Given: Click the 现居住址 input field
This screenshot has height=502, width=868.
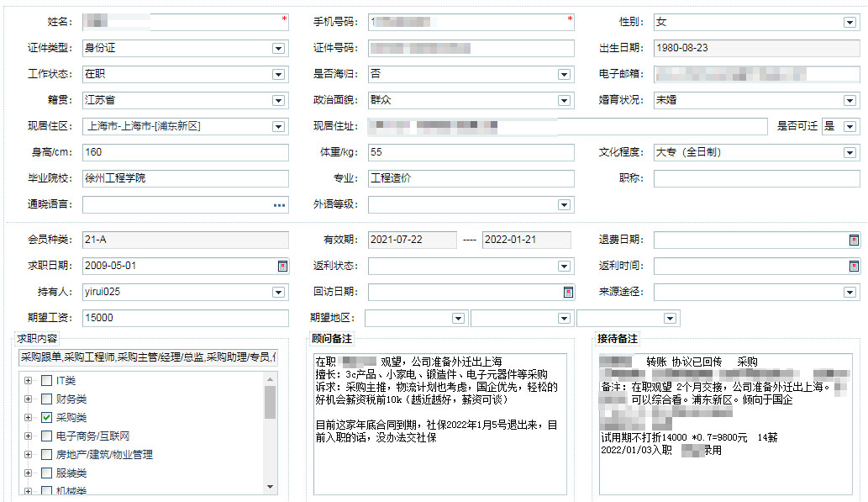Looking at the screenshot, I should (x=568, y=126).
